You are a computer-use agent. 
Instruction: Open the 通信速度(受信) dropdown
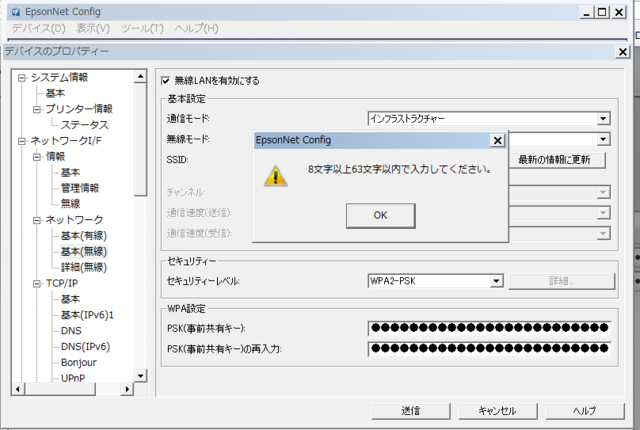[x=603, y=233]
